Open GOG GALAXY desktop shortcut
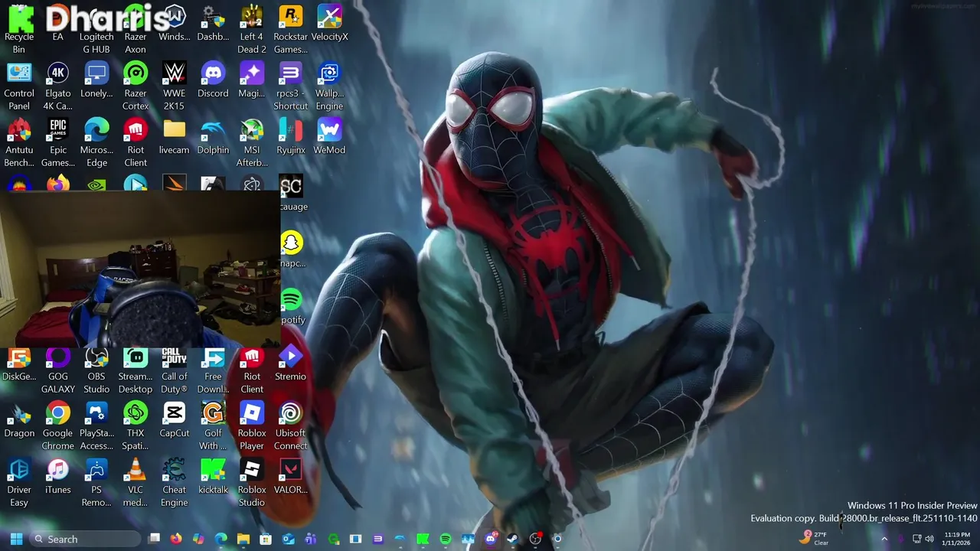This screenshot has width=980, height=551. (x=57, y=369)
